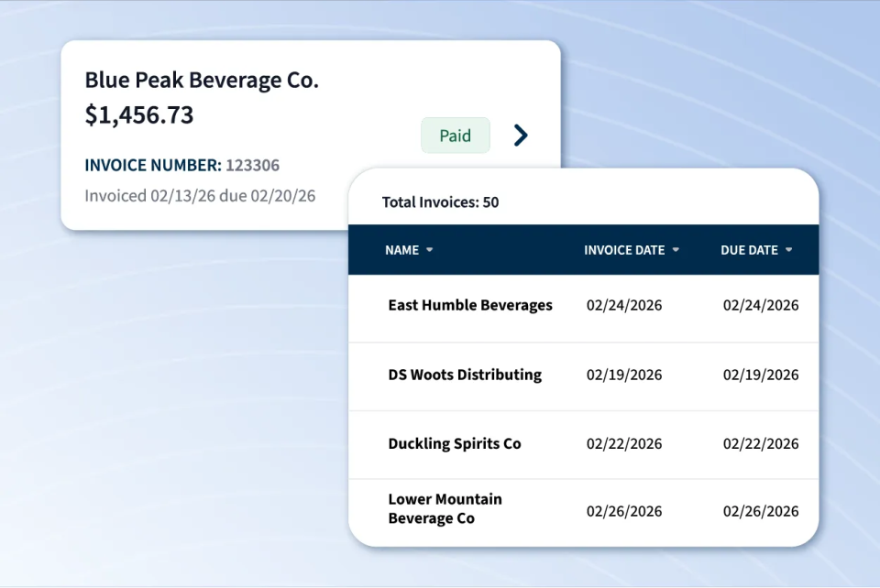The height and width of the screenshot is (588, 880).
Task: Click the Paid status badge
Action: (456, 135)
